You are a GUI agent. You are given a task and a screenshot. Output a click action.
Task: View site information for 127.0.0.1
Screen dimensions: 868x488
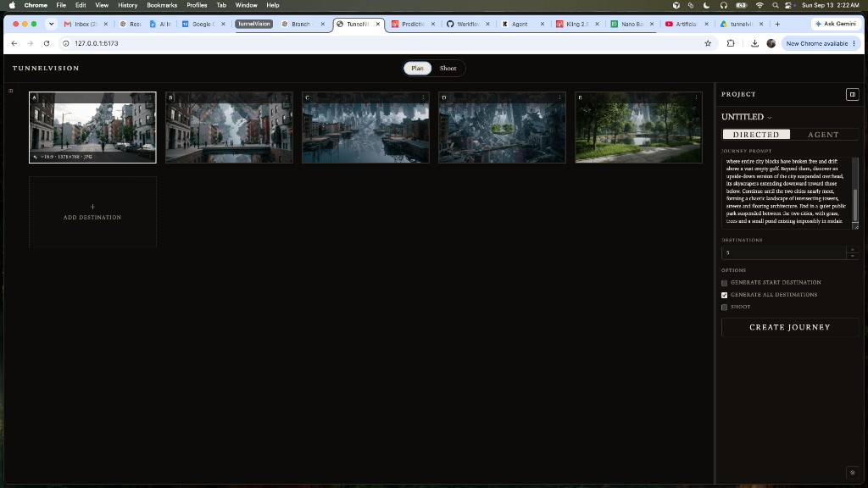66,43
